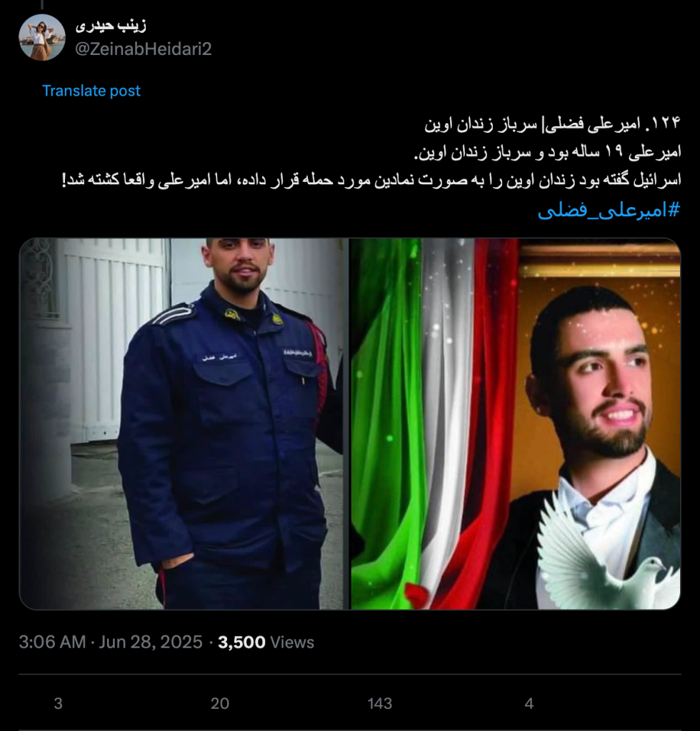Click the repost count showing 20
Screen dimensions: 700x731
(x=220, y=703)
